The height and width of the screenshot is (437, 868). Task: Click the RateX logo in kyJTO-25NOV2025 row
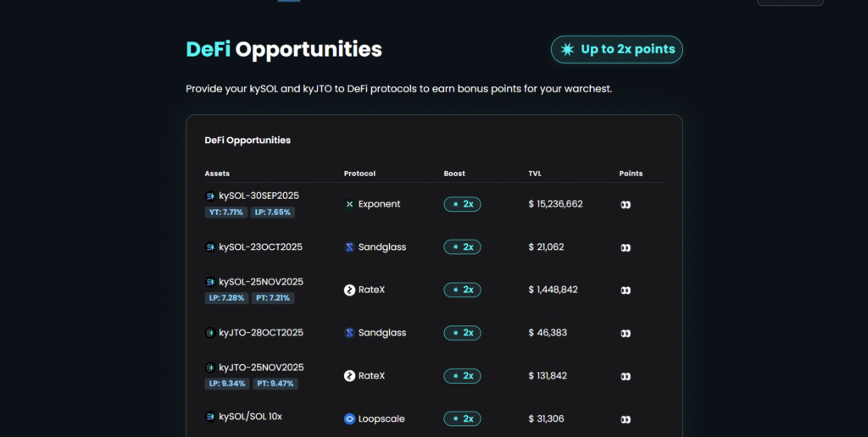pos(349,376)
